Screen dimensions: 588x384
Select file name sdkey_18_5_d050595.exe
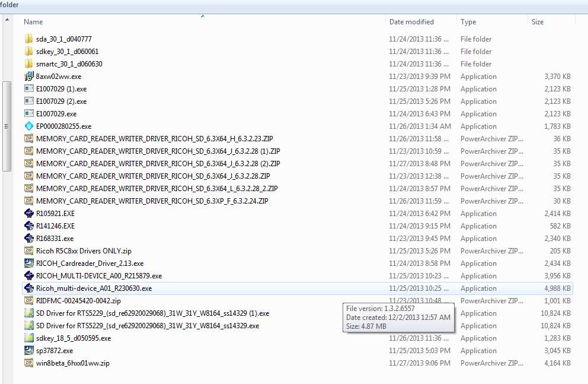[x=73, y=338]
